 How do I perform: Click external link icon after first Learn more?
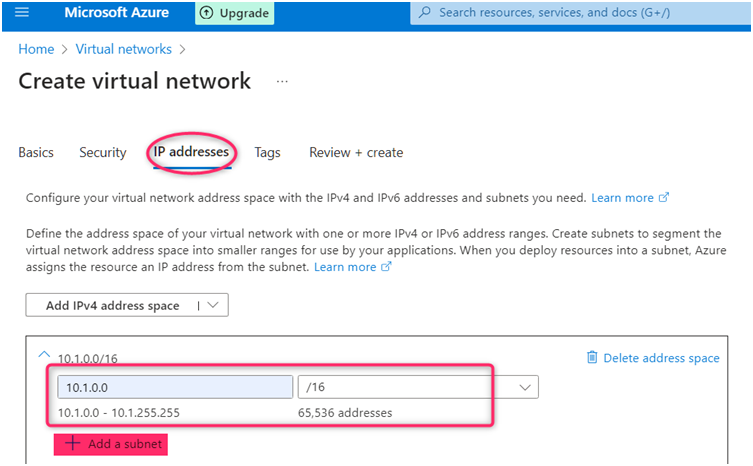(x=663, y=198)
